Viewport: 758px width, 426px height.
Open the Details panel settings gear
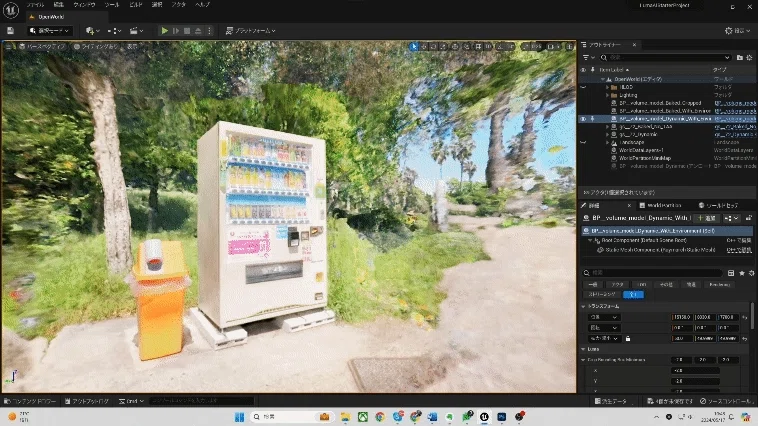point(751,273)
